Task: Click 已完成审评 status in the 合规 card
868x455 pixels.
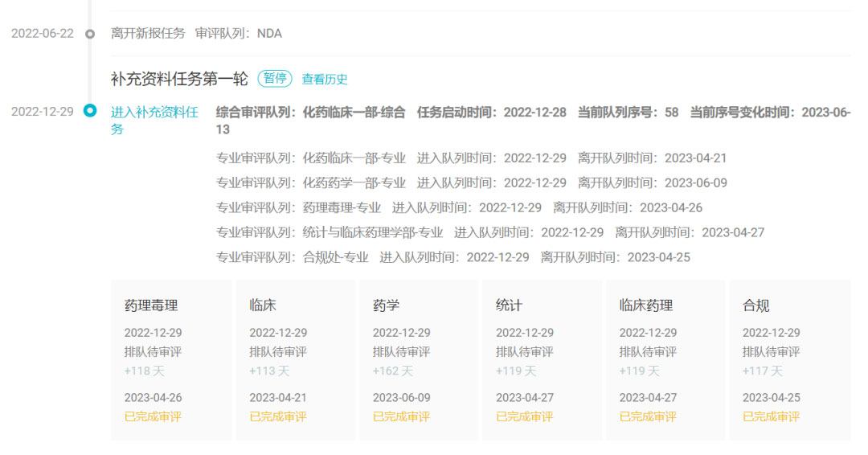Action: click(771, 416)
